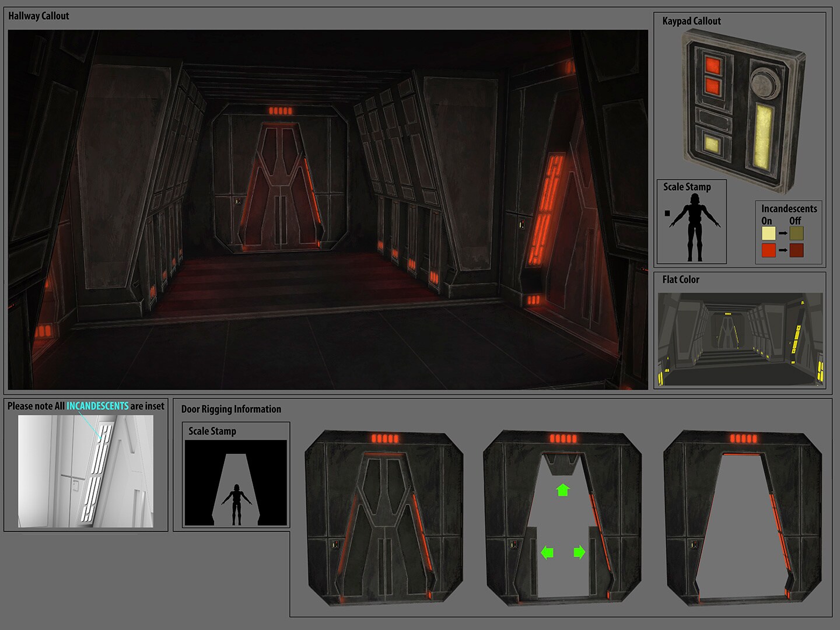Screen dimensions: 840x630
Task: Select the fully open door render
Action: coord(743,518)
